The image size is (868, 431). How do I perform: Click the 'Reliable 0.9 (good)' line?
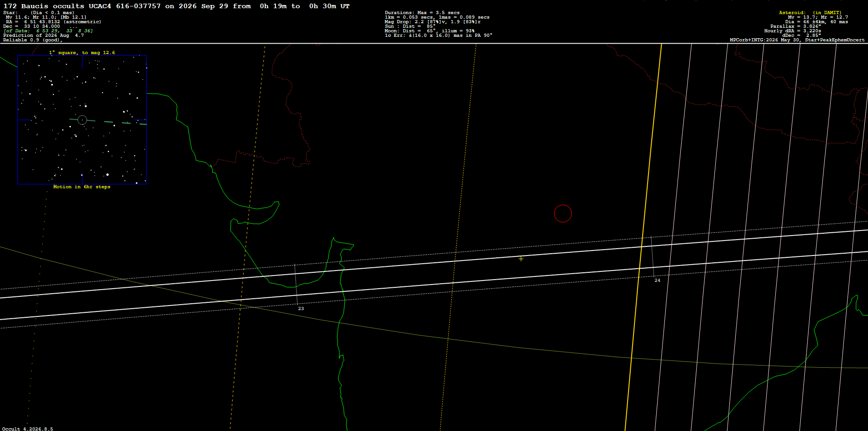[33, 40]
